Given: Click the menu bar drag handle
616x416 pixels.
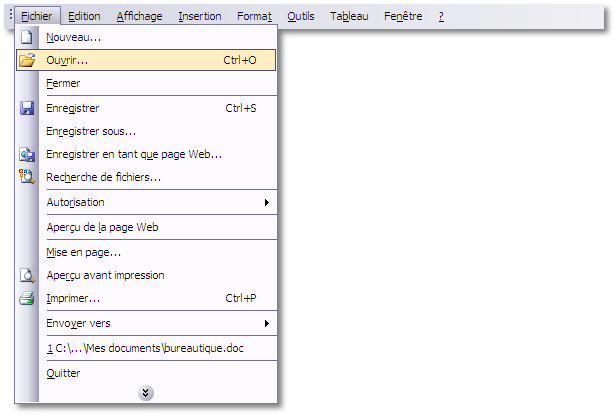Looking at the screenshot, I should click(x=11, y=15).
